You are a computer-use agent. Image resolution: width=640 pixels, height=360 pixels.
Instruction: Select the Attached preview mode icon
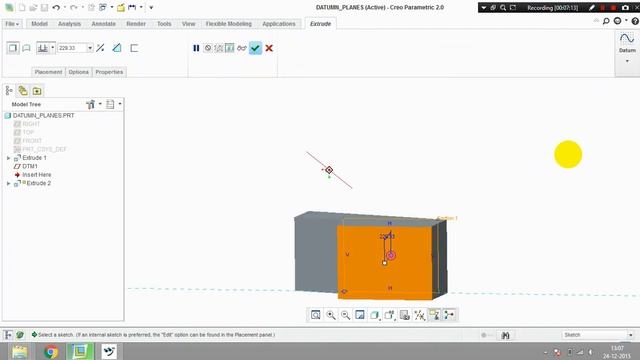point(230,48)
